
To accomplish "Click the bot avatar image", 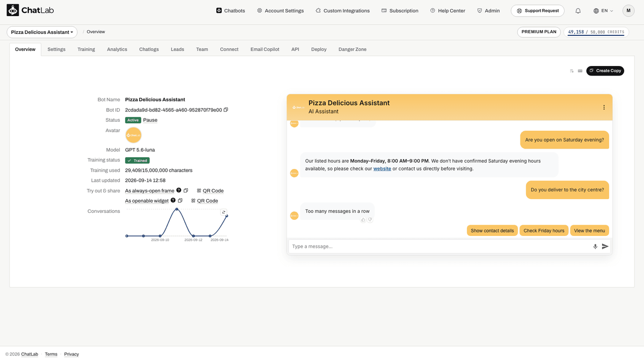I will click(133, 135).
